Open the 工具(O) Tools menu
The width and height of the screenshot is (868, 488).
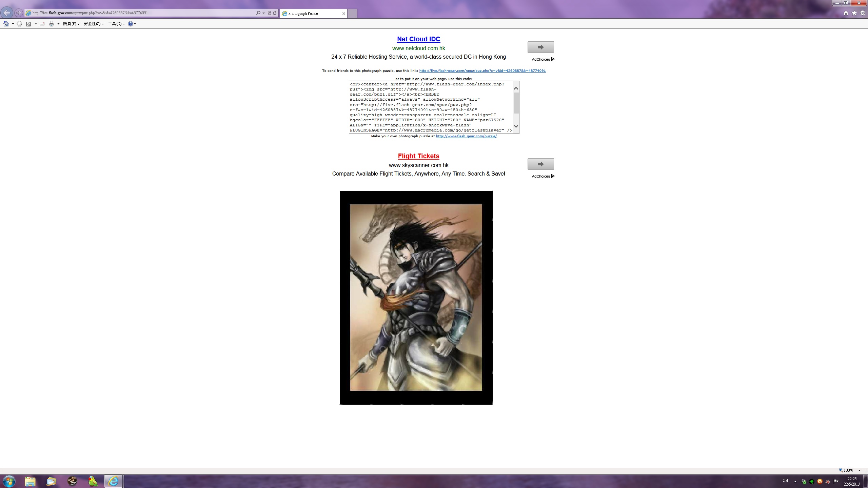pos(116,24)
